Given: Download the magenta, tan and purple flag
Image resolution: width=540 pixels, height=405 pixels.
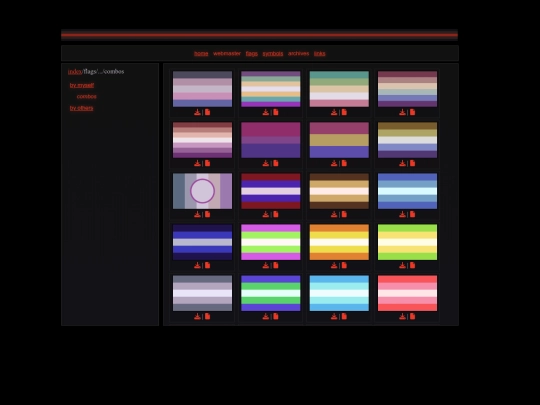Looking at the screenshot, I should tap(334, 163).
